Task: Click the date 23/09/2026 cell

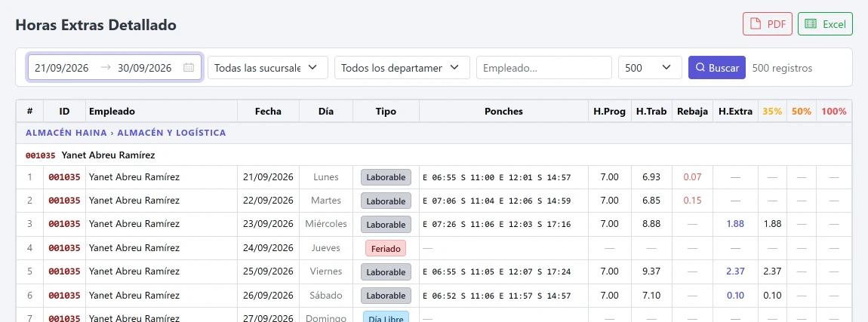Action: tap(268, 224)
